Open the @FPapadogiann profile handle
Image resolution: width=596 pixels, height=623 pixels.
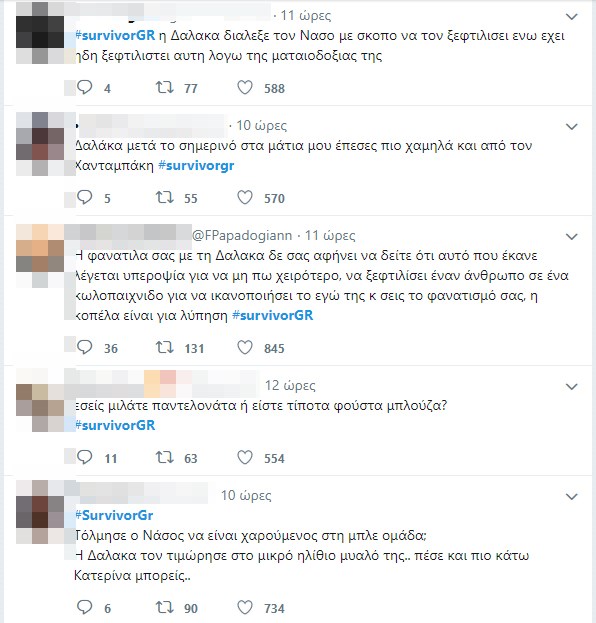click(242, 236)
